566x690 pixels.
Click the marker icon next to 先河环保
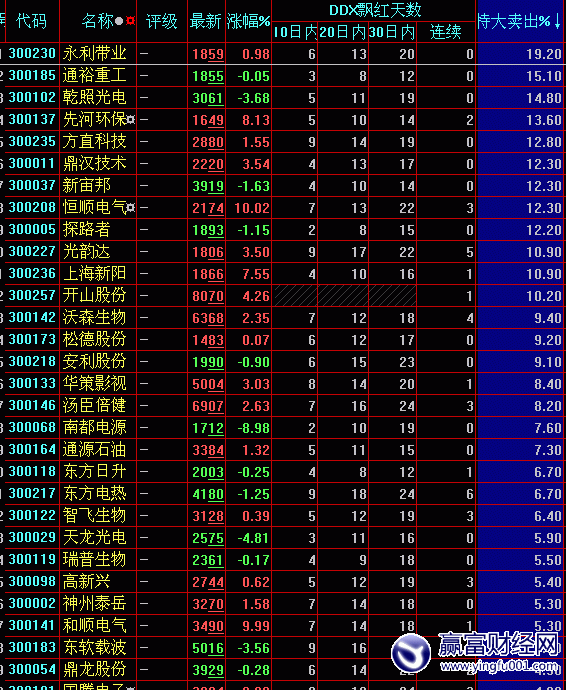click(x=131, y=120)
